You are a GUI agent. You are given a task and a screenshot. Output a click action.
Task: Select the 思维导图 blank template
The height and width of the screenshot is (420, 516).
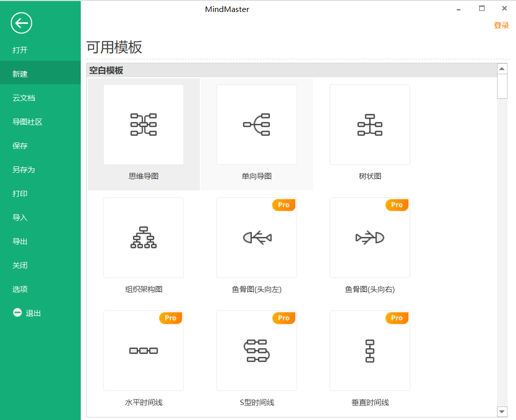pos(143,125)
